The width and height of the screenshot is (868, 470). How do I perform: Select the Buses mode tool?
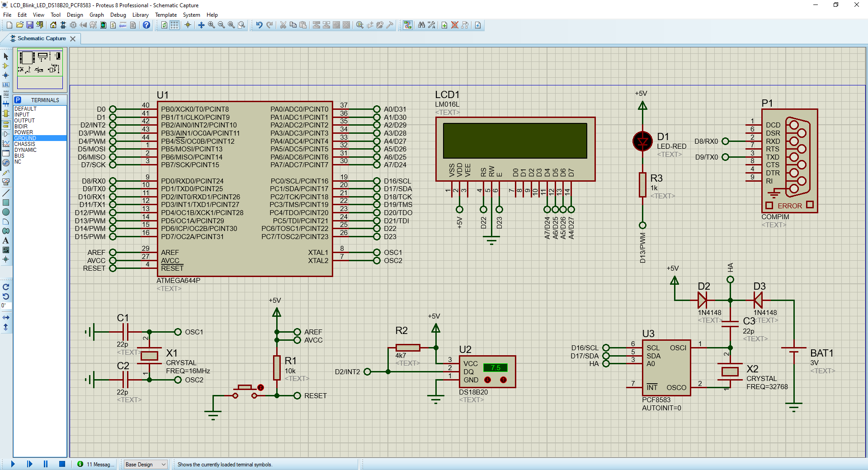pyautogui.click(x=6, y=104)
